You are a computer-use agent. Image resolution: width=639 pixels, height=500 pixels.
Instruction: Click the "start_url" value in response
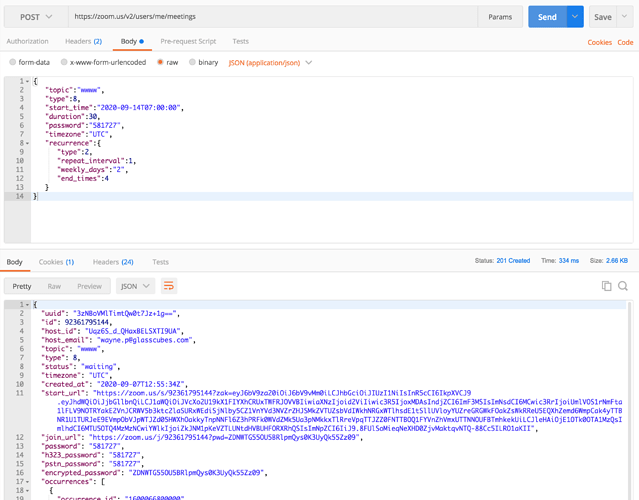pyautogui.click(x=339, y=411)
